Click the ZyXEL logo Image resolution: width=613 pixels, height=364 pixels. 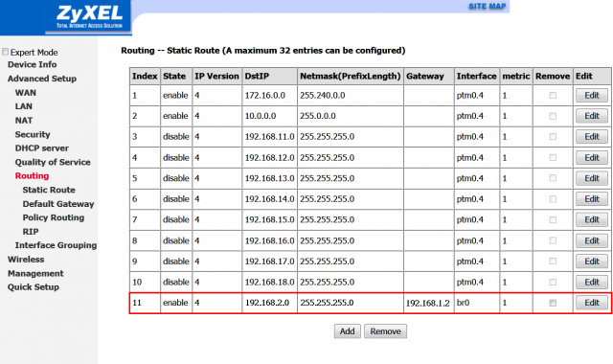coord(89,17)
